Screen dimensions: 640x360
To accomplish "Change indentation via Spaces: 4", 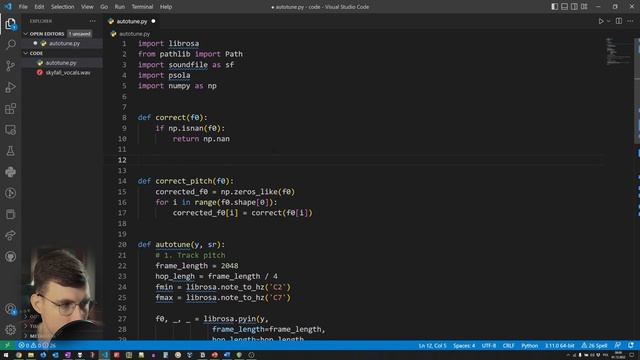I will (464, 345).
